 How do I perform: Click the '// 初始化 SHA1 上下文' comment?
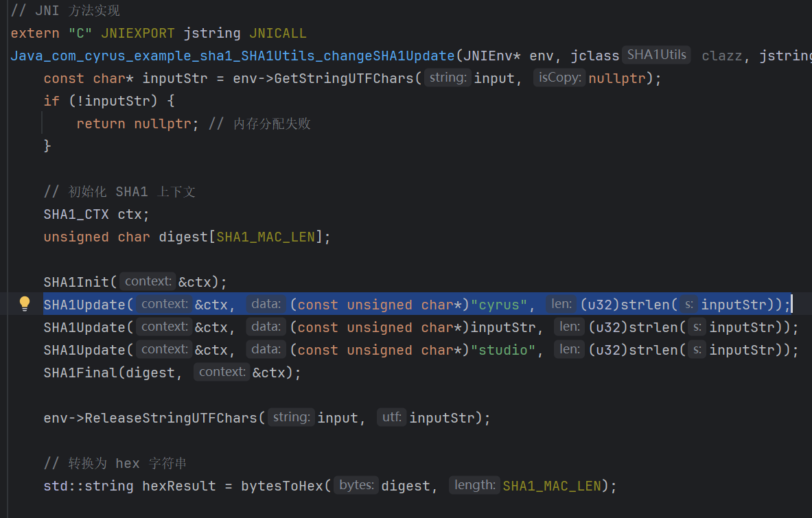(119, 191)
